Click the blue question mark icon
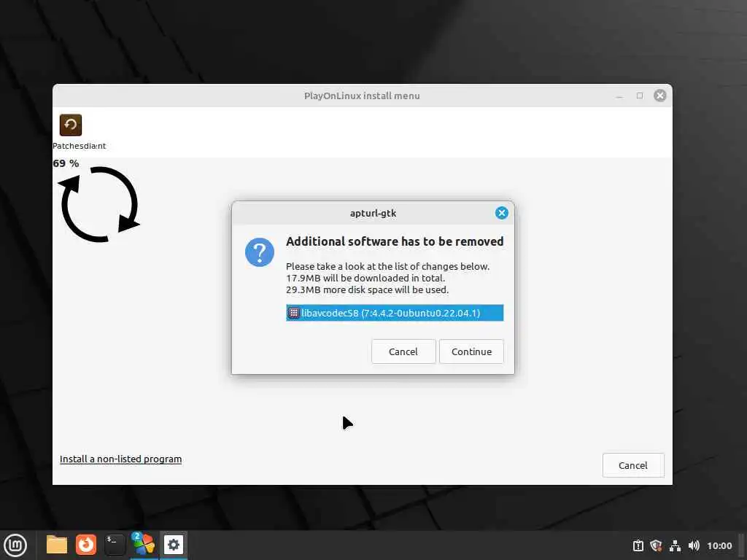 [x=260, y=252]
